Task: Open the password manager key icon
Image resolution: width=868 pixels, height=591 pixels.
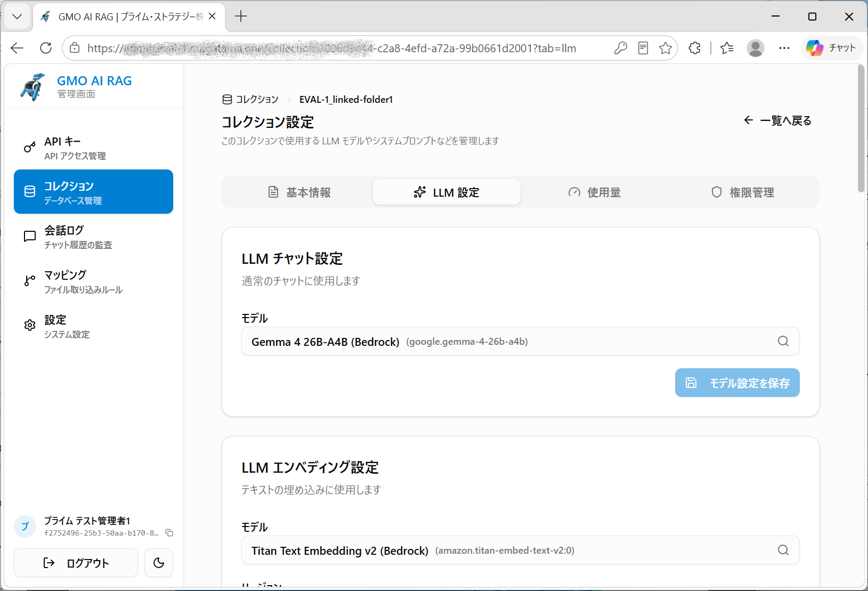Action: 620,48
